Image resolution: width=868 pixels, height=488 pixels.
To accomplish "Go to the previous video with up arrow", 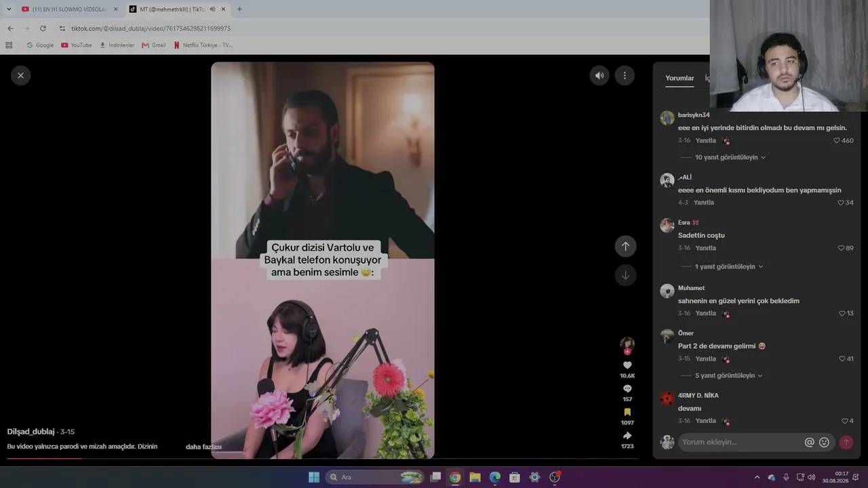I will click(625, 246).
